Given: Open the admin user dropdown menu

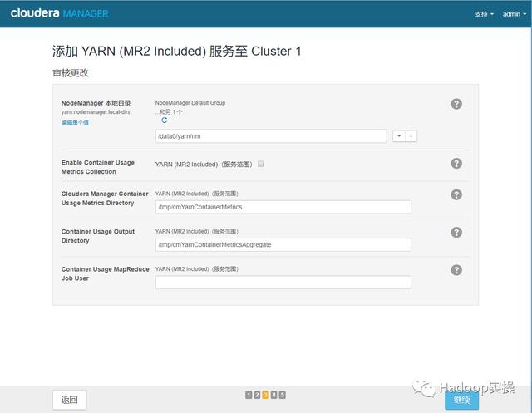Looking at the screenshot, I should [x=515, y=14].
